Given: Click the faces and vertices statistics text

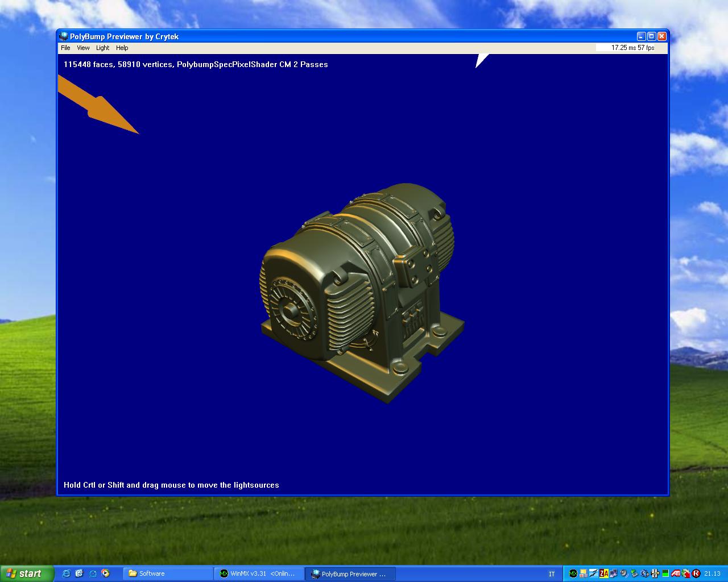Looking at the screenshot, I should [196, 64].
